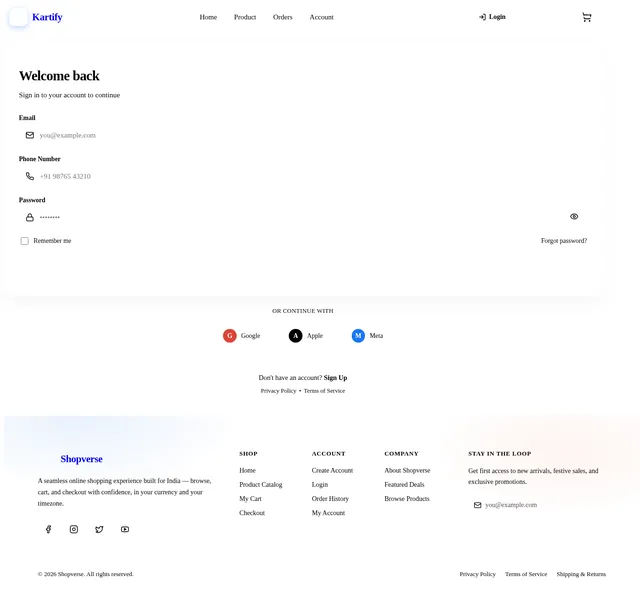Open Shipping & Returns link
The width and height of the screenshot is (640, 595).
[x=581, y=574]
